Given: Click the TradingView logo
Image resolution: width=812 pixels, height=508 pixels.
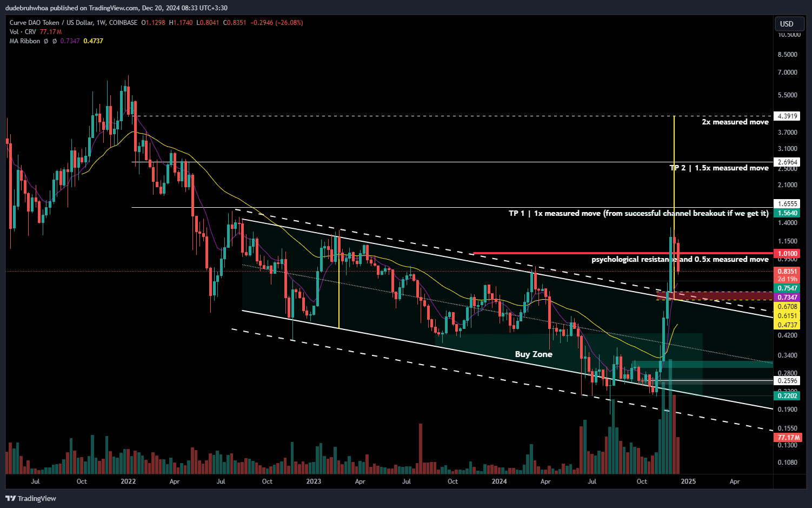Looking at the screenshot, I should click(x=31, y=498).
